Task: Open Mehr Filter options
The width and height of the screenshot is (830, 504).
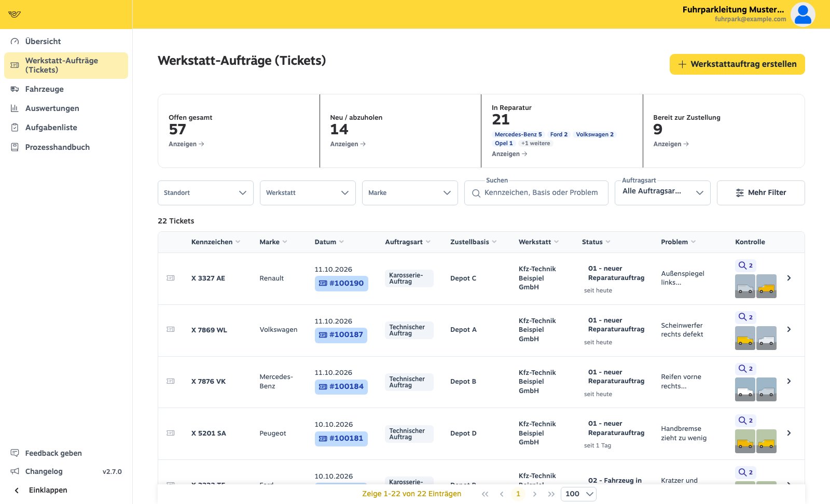Action: tap(761, 193)
